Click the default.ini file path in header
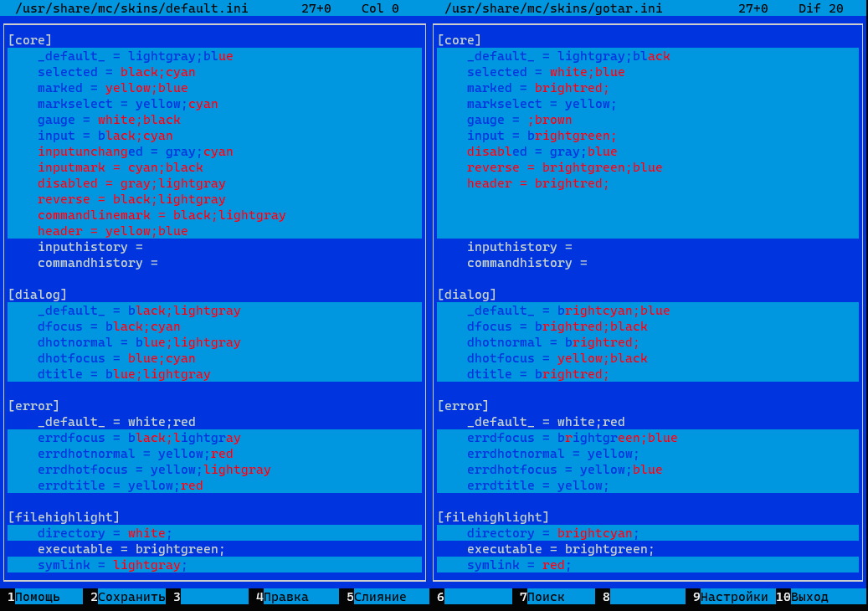Image resolution: width=868 pixels, height=611 pixels. pyautogui.click(x=131, y=8)
